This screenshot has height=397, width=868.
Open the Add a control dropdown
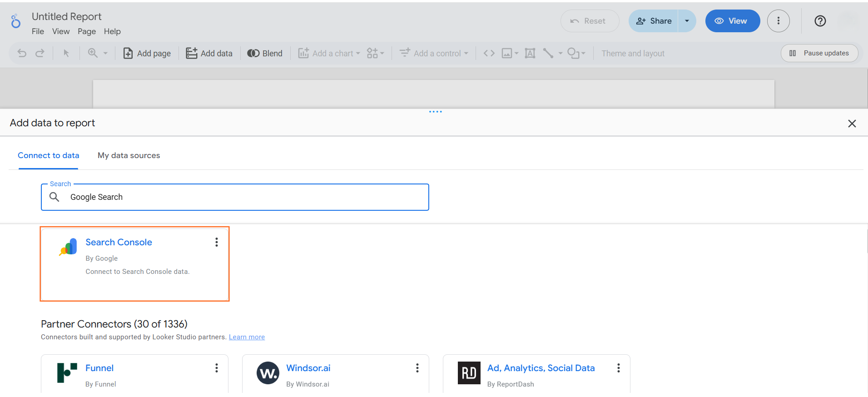(434, 53)
